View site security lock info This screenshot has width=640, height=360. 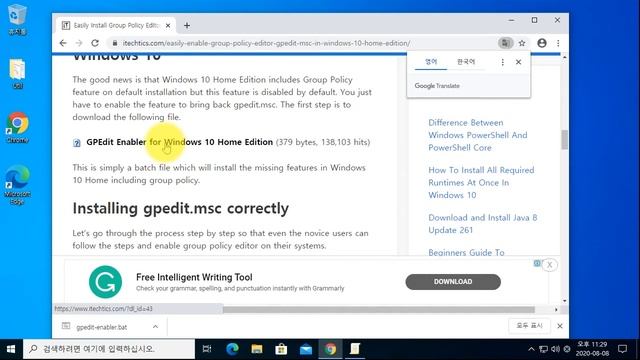pyautogui.click(x=115, y=43)
